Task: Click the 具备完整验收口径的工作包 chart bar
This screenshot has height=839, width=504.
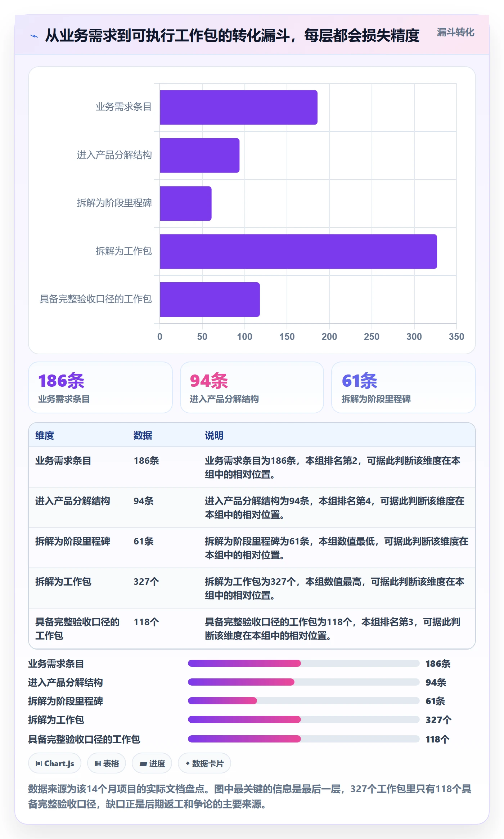Action: [x=210, y=300]
